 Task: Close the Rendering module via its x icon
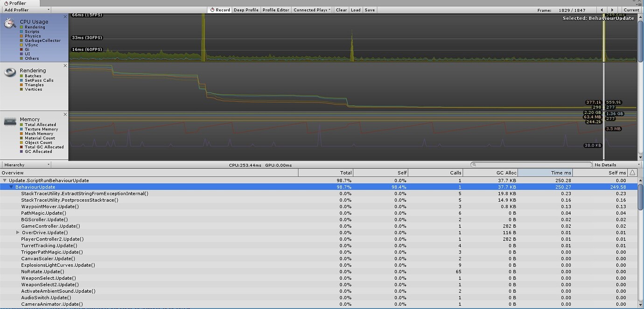65,65
